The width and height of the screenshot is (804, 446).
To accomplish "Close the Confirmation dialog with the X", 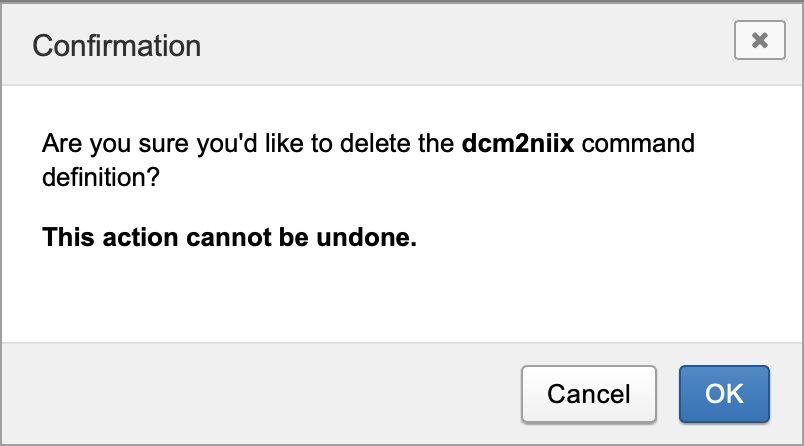I will [759, 41].
